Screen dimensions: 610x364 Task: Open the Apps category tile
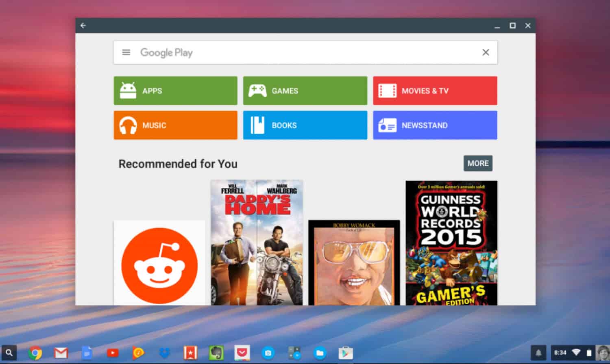175,91
